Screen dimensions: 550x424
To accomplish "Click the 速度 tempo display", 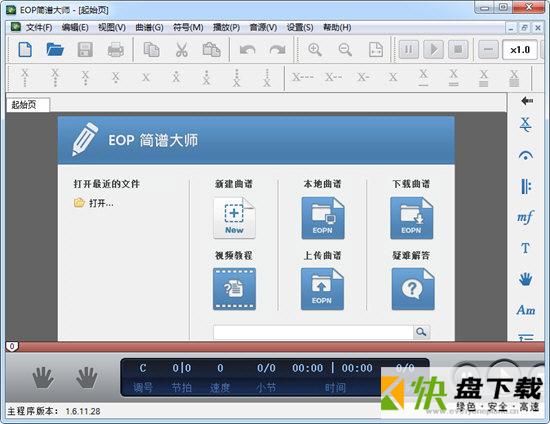I will pyautogui.click(x=220, y=377).
